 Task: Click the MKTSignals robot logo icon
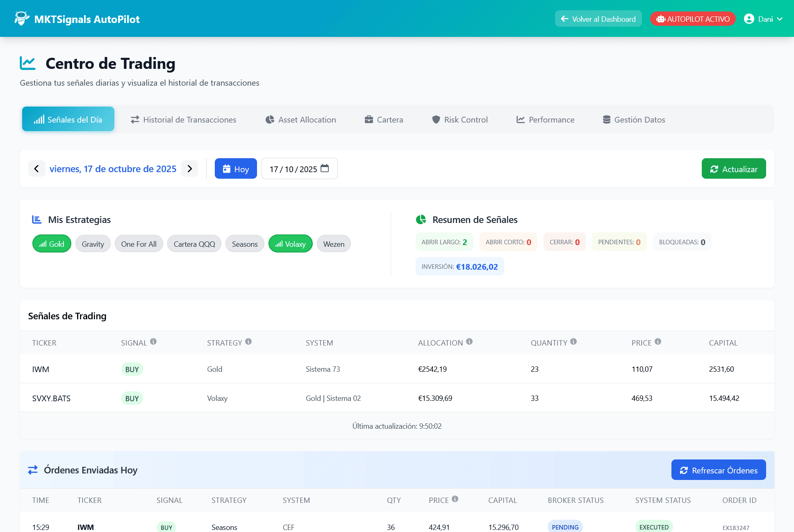click(x=21, y=19)
